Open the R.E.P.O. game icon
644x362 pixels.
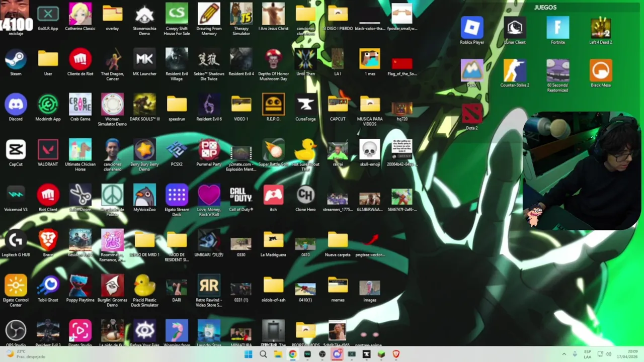pyautogui.click(x=273, y=108)
